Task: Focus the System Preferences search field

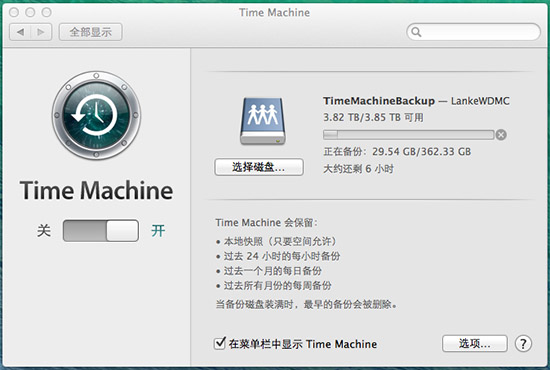Action: pos(473,32)
